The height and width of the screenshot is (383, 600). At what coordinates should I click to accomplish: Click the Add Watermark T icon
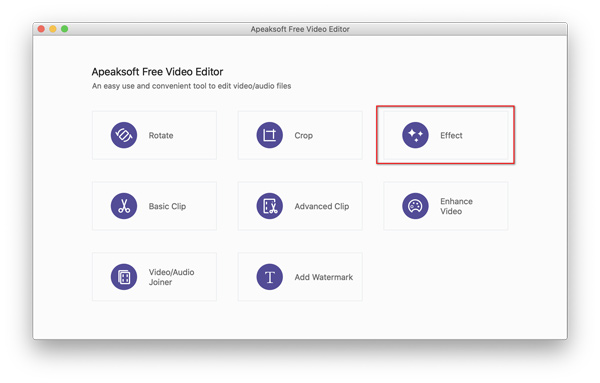click(269, 277)
